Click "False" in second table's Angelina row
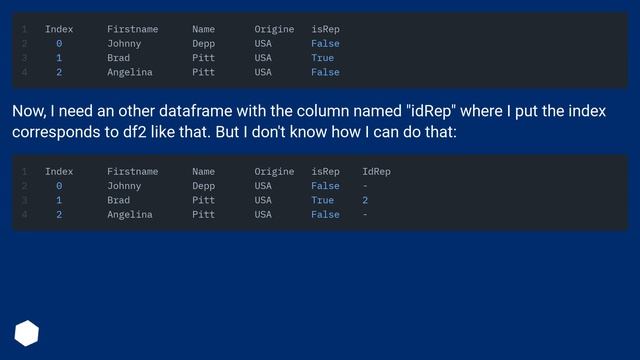The image size is (640, 360). pyautogui.click(x=325, y=215)
